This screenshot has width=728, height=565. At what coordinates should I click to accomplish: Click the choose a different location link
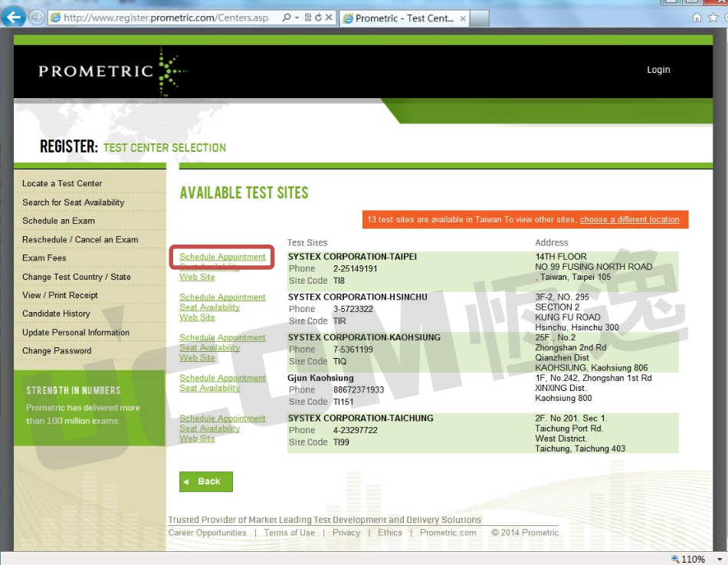(630, 219)
